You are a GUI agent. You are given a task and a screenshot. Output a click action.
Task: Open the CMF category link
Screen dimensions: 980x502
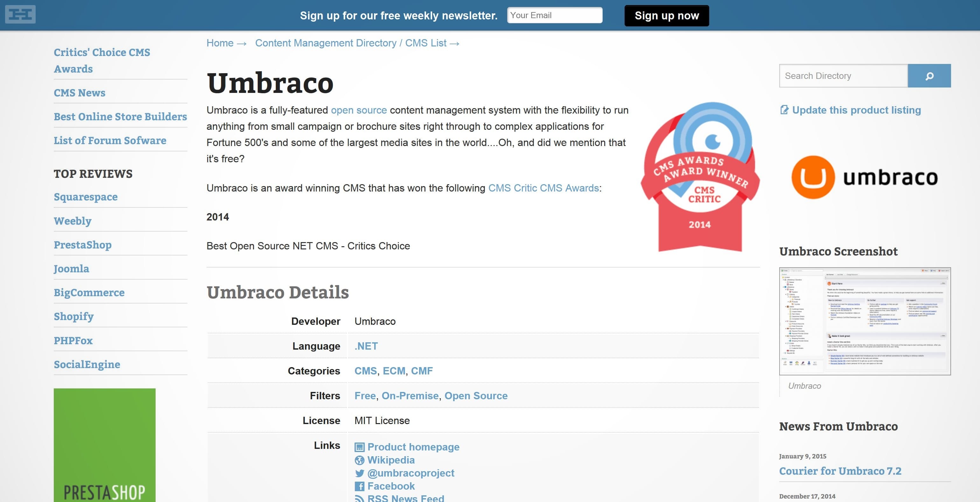pos(422,371)
